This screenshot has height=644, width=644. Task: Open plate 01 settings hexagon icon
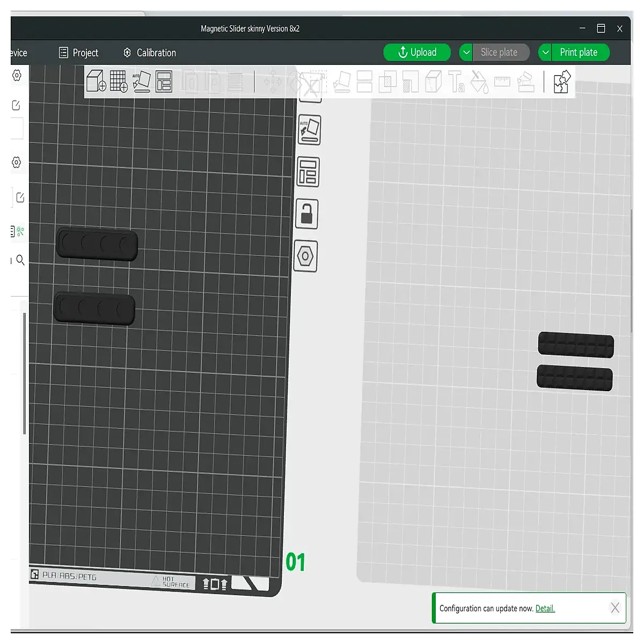tap(306, 256)
